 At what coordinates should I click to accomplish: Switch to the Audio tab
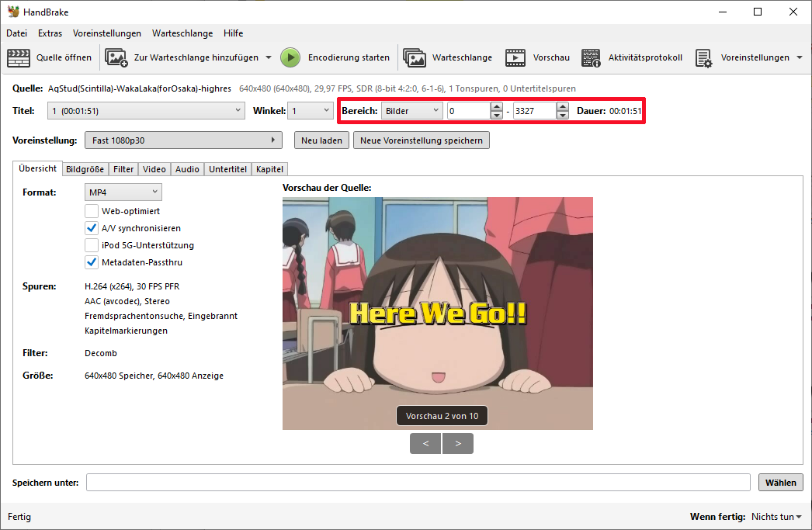(187, 169)
